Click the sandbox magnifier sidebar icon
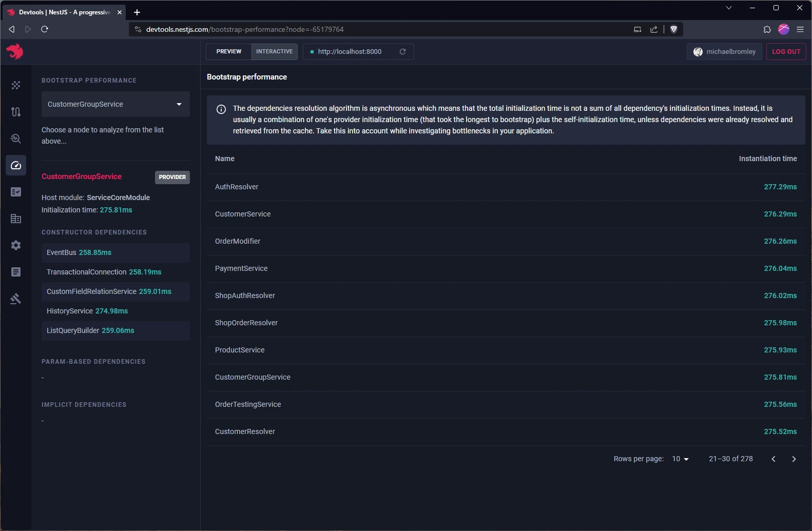 tap(16, 139)
